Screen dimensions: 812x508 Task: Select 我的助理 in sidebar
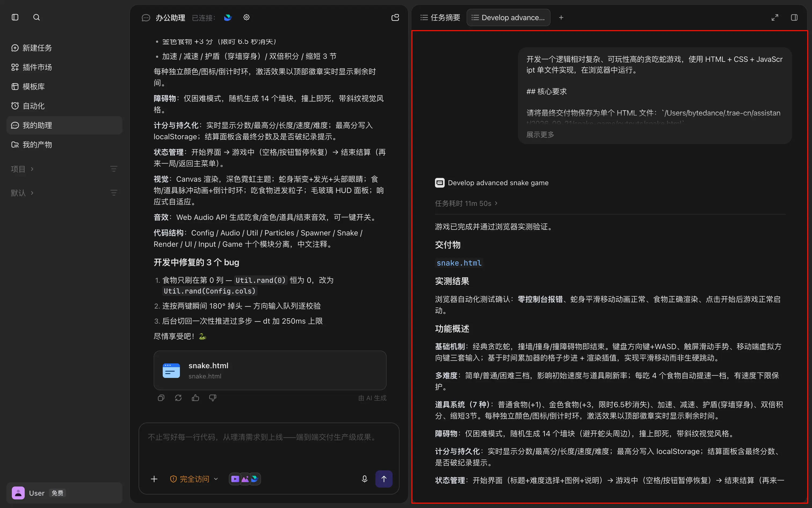click(64, 125)
